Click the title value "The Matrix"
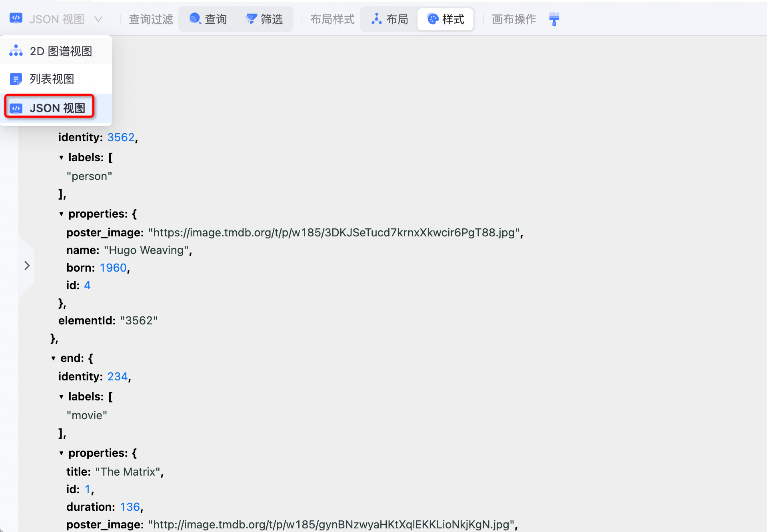Screen dimensions: 767x532 pyautogui.click(x=128, y=472)
